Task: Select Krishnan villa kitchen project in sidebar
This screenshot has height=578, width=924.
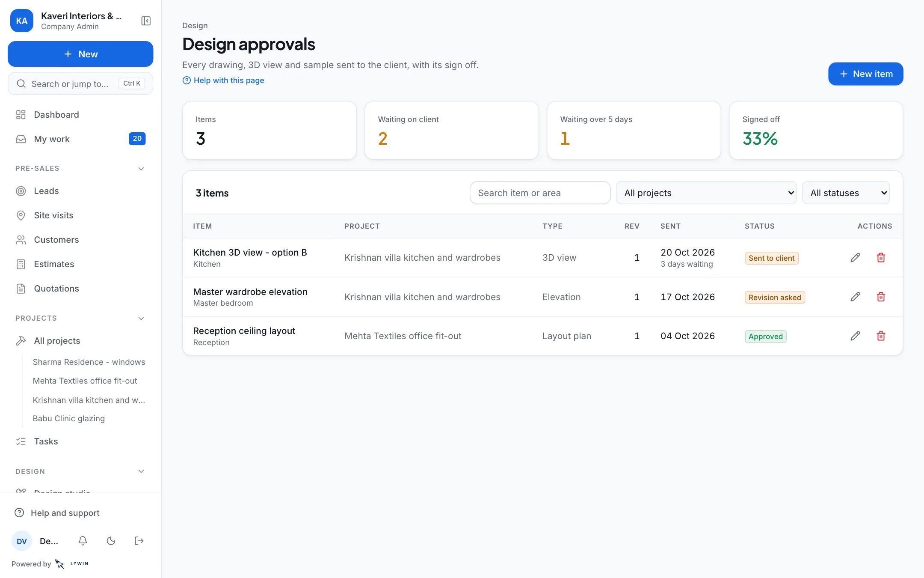Action: tap(89, 400)
